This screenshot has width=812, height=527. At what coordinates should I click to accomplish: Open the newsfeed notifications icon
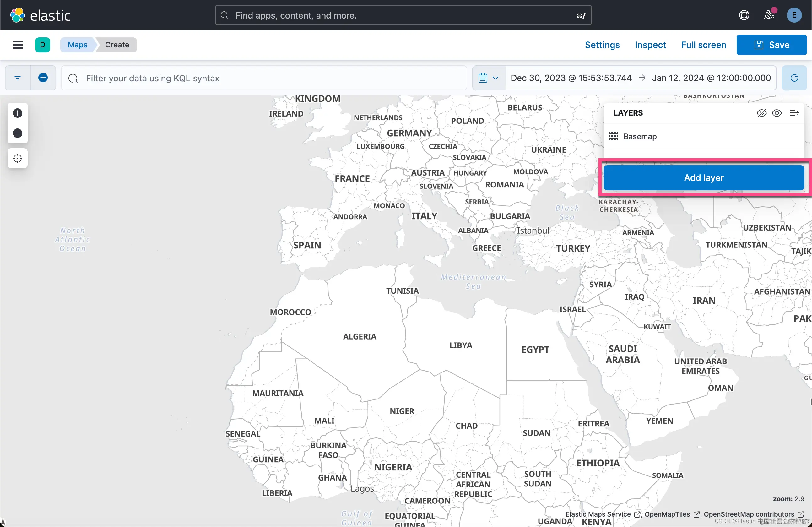(x=769, y=15)
